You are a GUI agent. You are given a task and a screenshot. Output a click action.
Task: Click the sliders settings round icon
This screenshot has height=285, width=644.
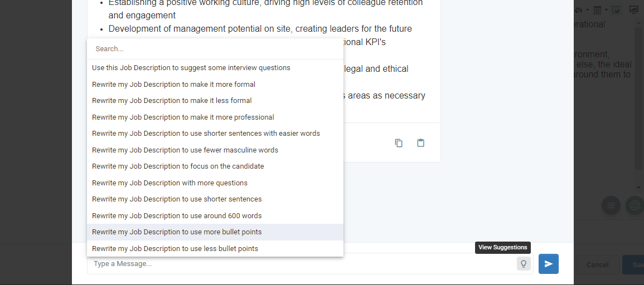[x=611, y=205]
